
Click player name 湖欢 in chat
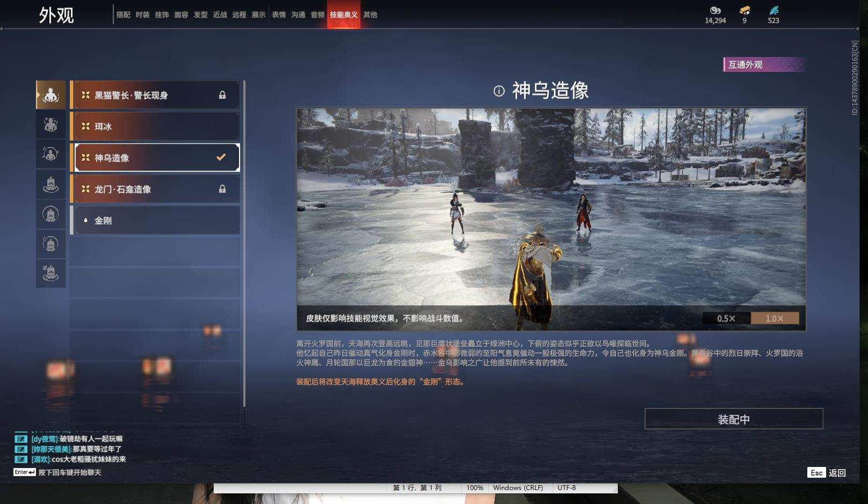[x=41, y=459]
